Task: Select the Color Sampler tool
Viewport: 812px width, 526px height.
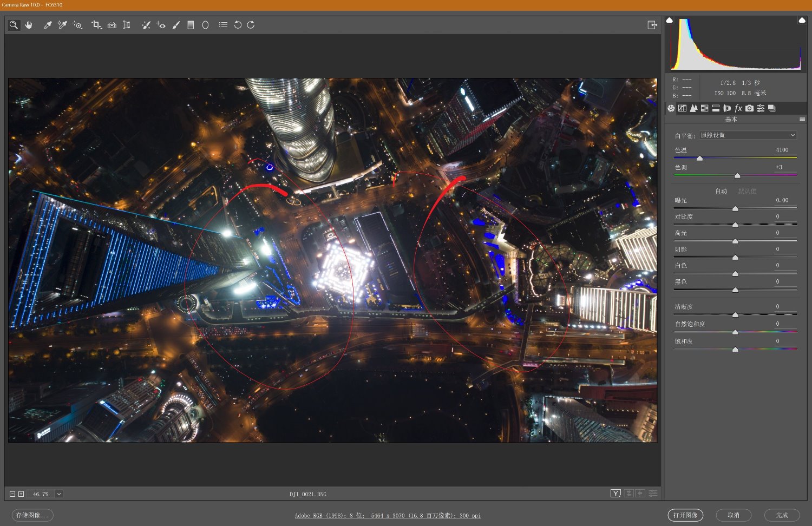Action: tap(62, 25)
